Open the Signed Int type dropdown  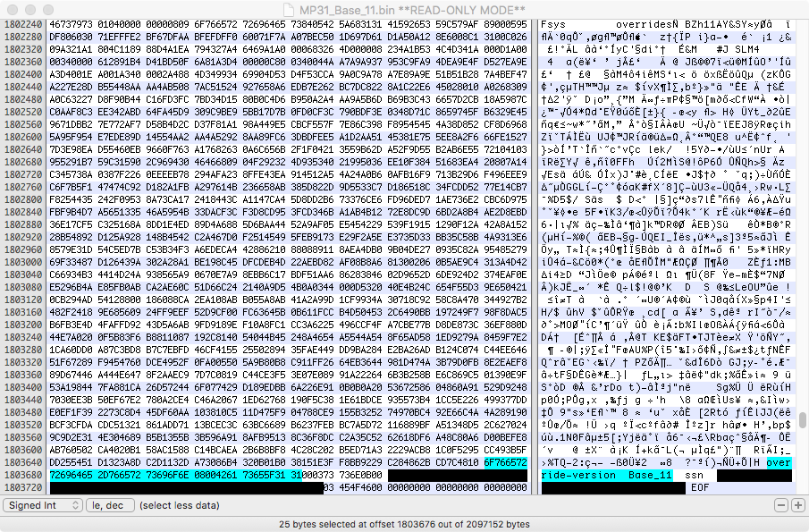pos(43,505)
